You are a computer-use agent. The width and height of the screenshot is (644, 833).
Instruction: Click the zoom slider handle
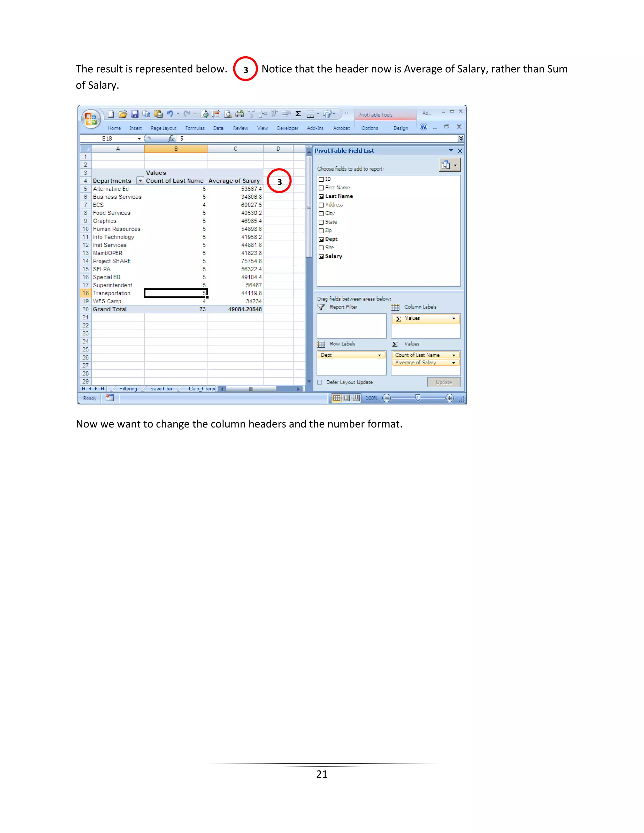418,398
